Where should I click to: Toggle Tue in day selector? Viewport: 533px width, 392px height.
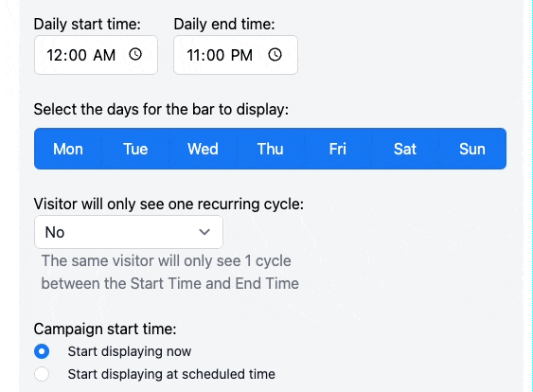pos(135,149)
